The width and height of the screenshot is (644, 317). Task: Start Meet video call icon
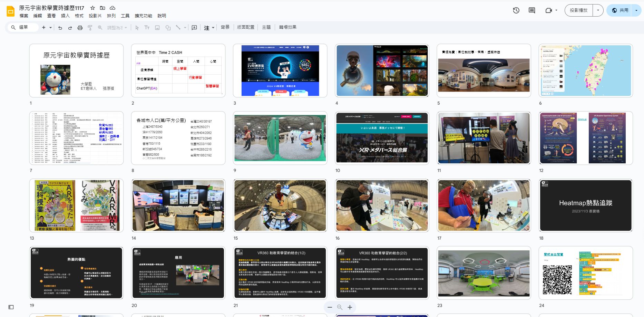coord(548,10)
